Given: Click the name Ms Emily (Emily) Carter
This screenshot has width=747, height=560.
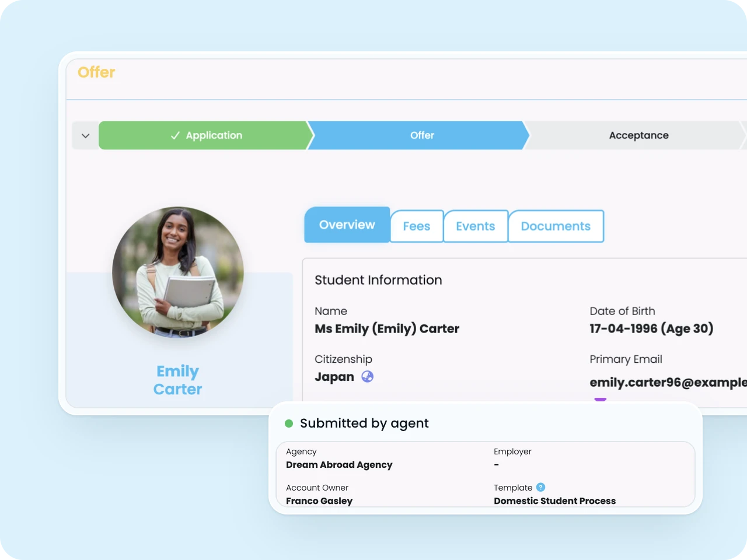Looking at the screenshot, I should click(x=387, y=329).
